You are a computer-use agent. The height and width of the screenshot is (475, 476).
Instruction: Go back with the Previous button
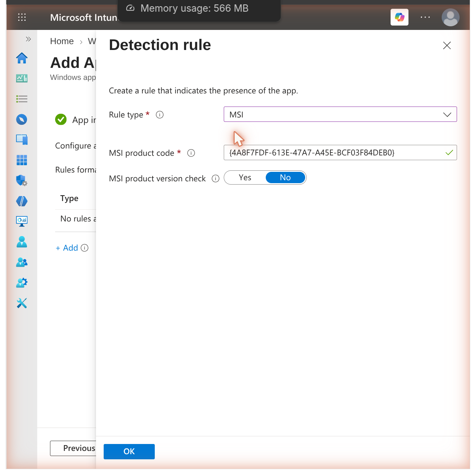[x=73, y=448]
